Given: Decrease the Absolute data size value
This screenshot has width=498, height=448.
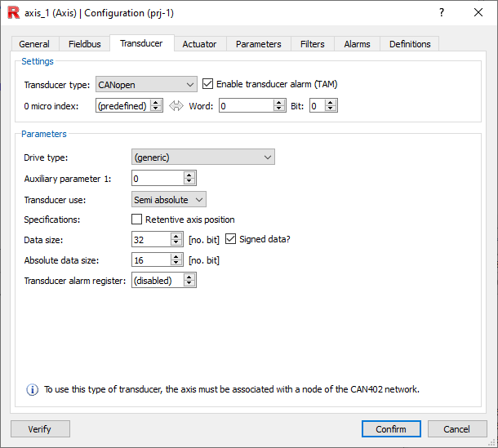Looking at the screenshot, I should (x=176, y=264).
